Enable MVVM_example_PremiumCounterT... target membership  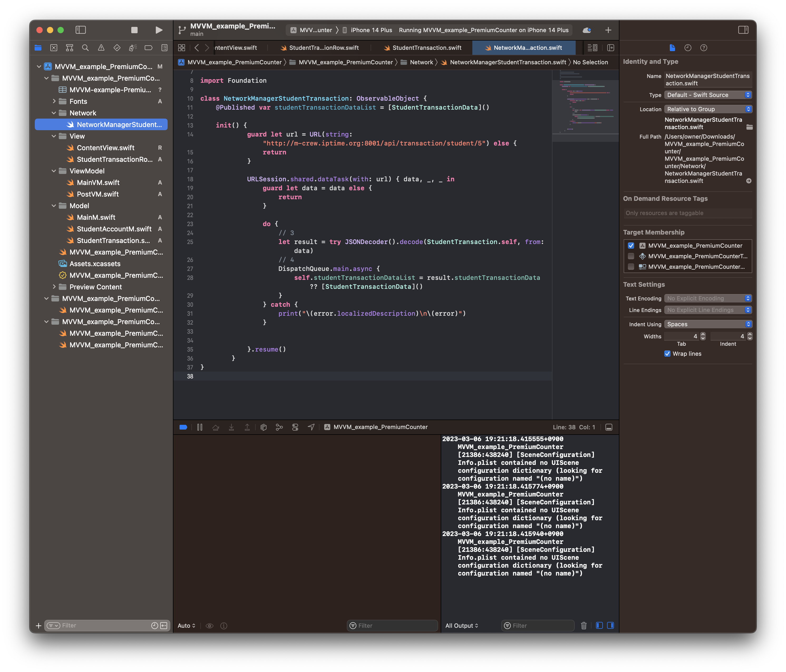pyautogui.click(x=631, y=256)
